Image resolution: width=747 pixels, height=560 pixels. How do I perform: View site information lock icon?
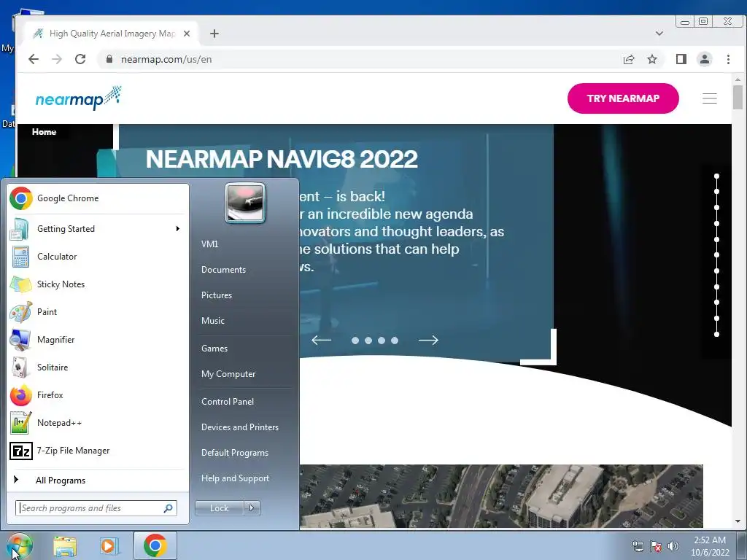pos(109,59)
